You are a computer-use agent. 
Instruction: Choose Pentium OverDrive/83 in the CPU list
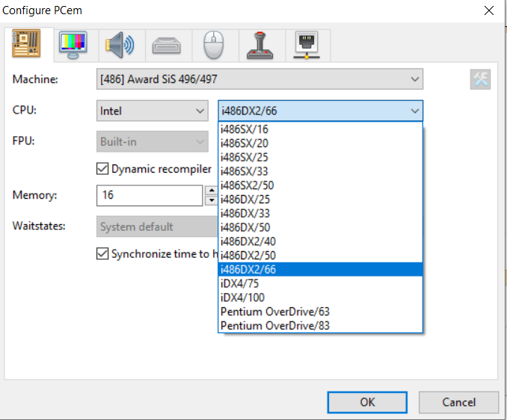[x=321, y=325]
